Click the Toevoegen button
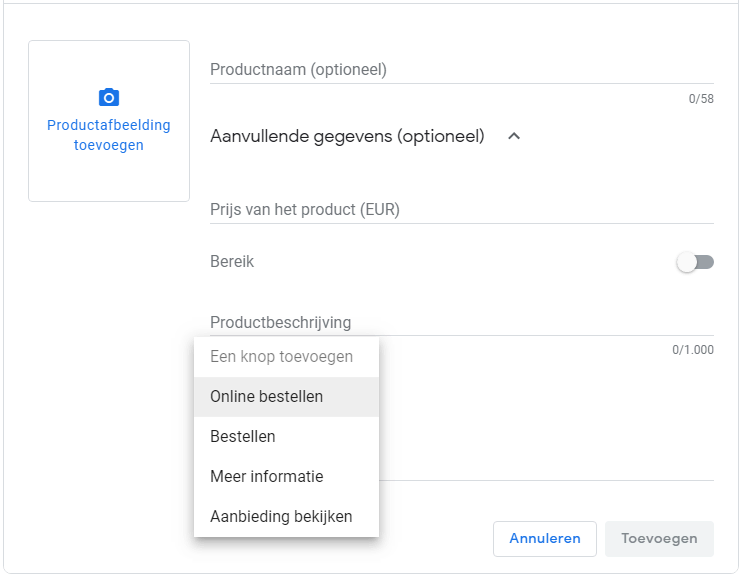741x576 pixels. (659, 538)
